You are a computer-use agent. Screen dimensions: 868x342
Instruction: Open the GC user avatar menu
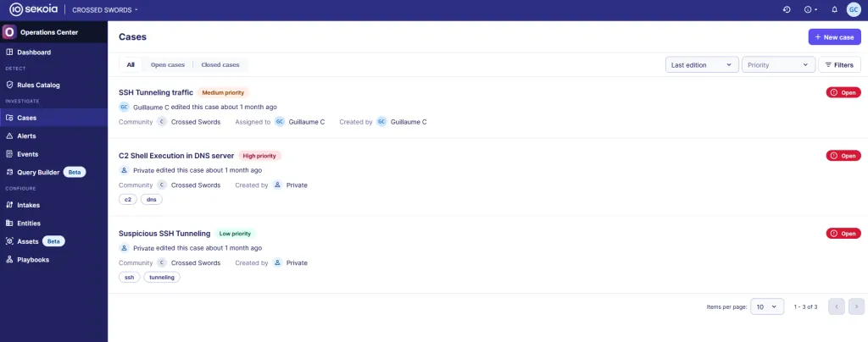pyautogui.click(x=854, y=9)
